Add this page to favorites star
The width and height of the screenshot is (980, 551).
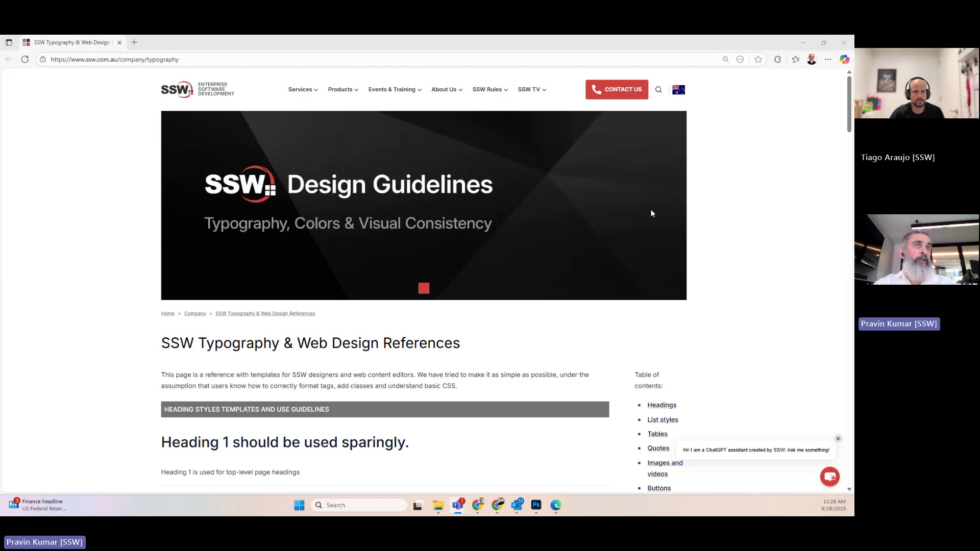758,60
